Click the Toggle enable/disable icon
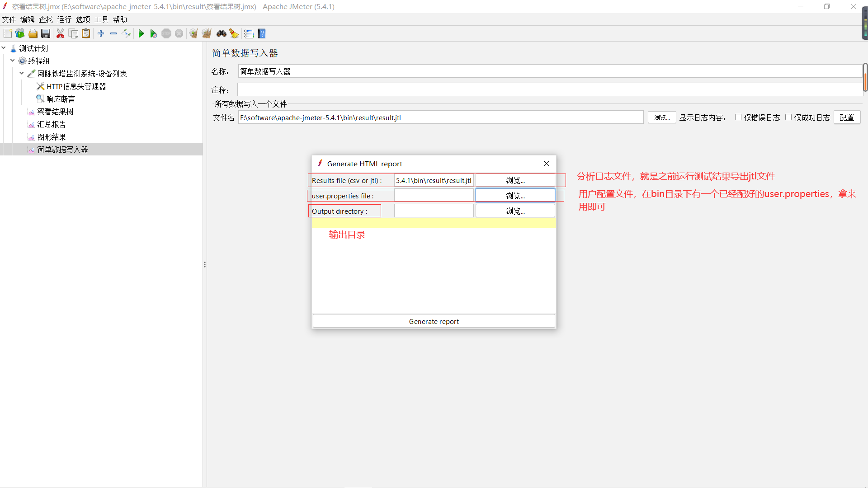Viewport: 868px width, 488px height. pos(127,34)
